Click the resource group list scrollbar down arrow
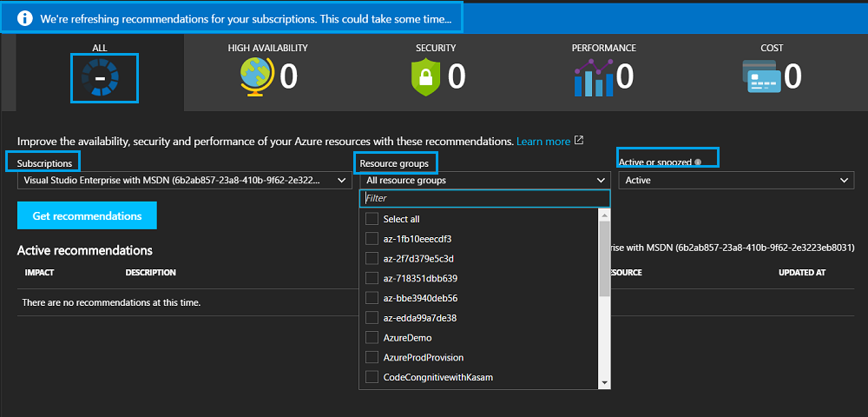Image resolution: width=868 pixels, height=417 pixels. click(604, 382)
